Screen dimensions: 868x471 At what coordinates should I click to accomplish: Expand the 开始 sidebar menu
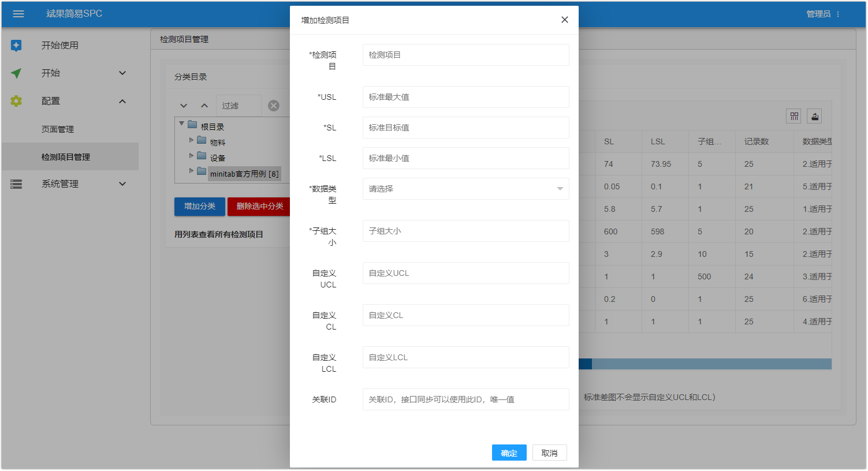(x=122, y=73)
